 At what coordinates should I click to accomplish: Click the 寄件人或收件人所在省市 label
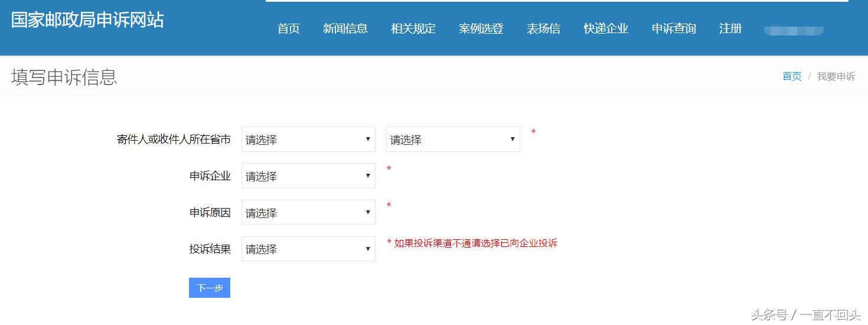click(174, 139)
